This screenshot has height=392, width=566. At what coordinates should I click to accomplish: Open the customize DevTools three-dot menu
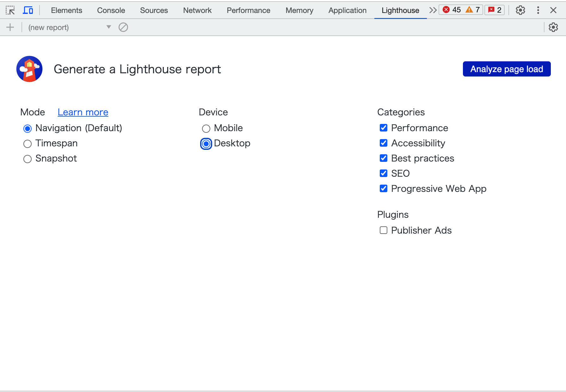(538, 10)
